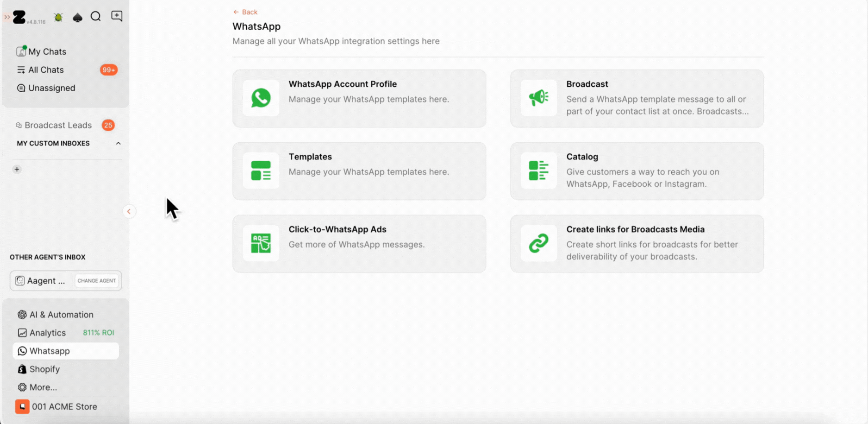Open Click-to-WhatsApp Ads card
This screenshot has width=868, height=424.
click(359, 244)
